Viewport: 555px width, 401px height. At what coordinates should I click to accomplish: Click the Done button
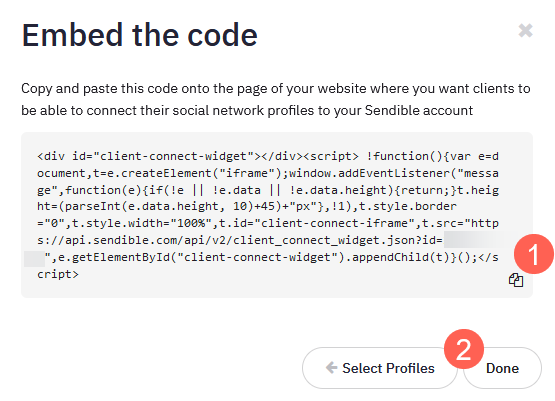pyautogui.click(x=502, y=368)
